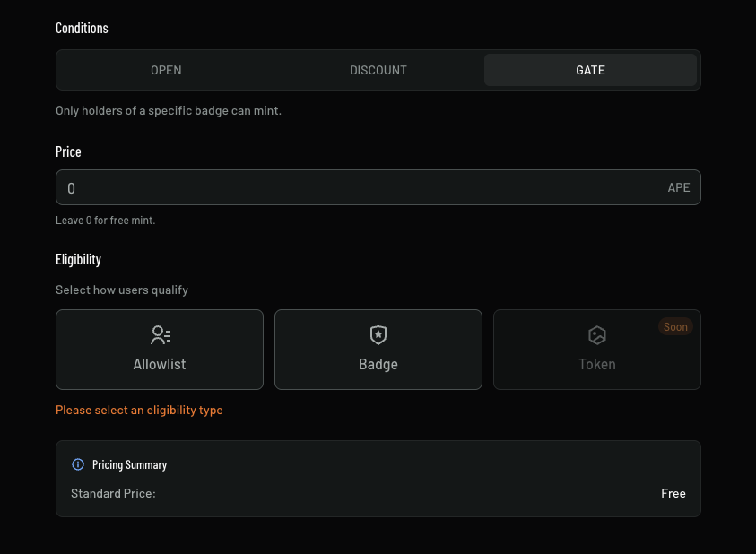Click the eligibility type warning message

coord(139,410)
